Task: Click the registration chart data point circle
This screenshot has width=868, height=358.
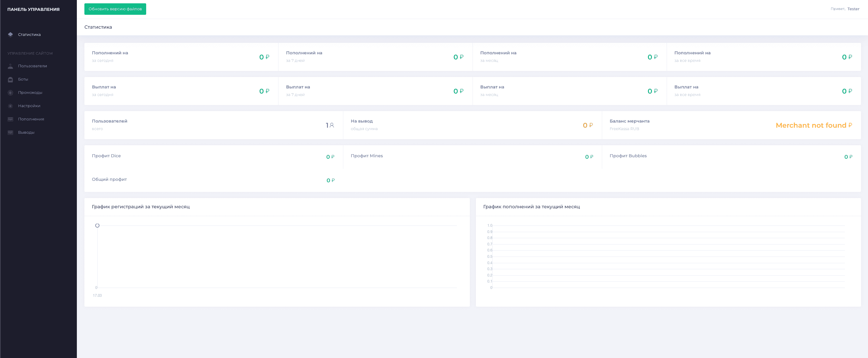Action: pyautogui.click(x=97, y=225)
